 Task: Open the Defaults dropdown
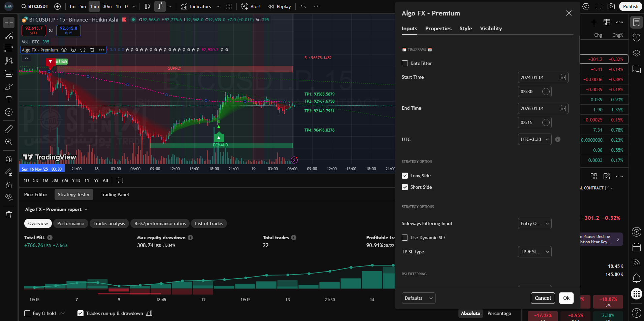click(x=418, y=298)
